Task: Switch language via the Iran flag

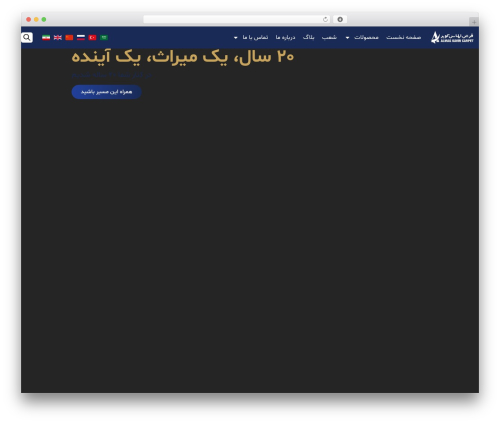Action: click(46, 37)
